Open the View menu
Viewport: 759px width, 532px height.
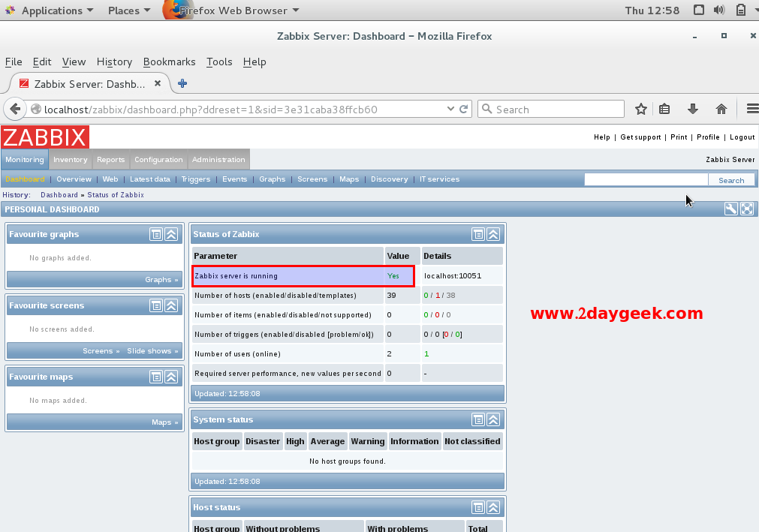pyautogui.click(x=74, y=62)
